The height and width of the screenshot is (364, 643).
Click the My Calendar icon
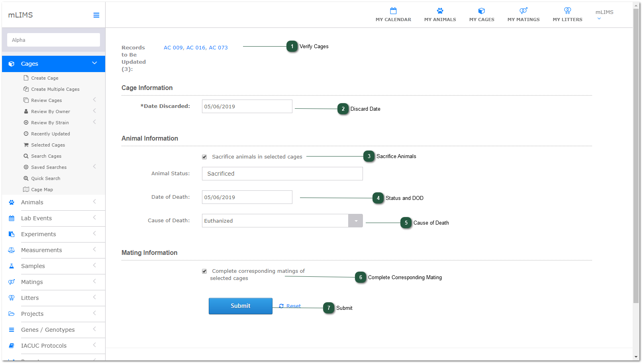[x=393, y=11]
